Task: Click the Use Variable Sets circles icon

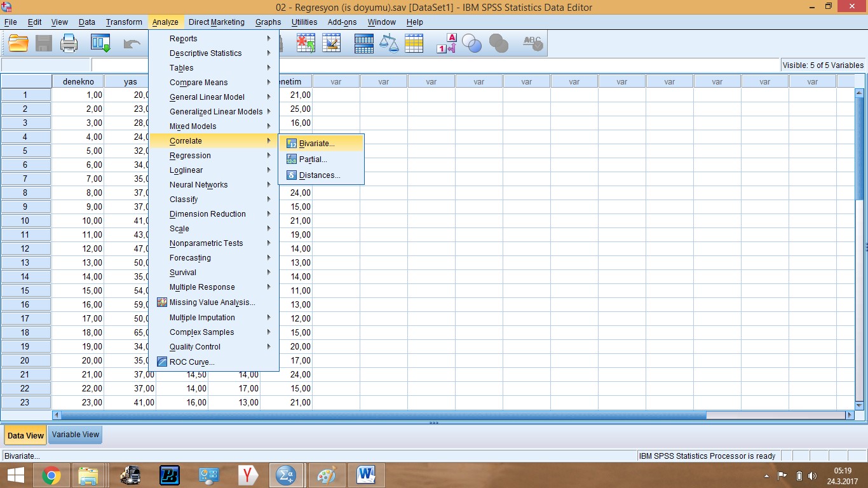Action: (472, 43)
